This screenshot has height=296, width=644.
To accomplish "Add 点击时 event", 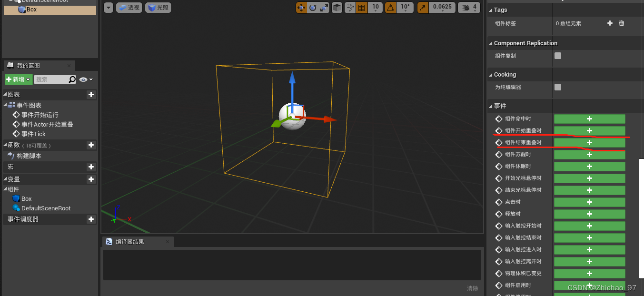I will pos(589,202).
